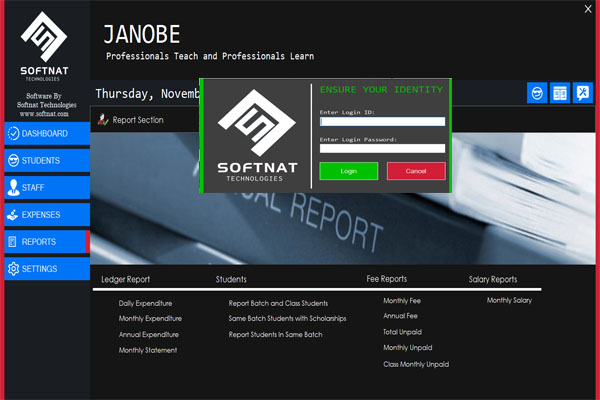Go to the Staff section
This screenshot has height=400, width=600.
point(47,188)
